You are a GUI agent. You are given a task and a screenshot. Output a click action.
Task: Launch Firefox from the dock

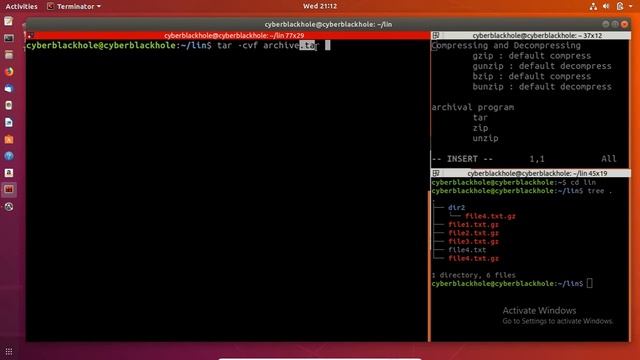point(9,72)
